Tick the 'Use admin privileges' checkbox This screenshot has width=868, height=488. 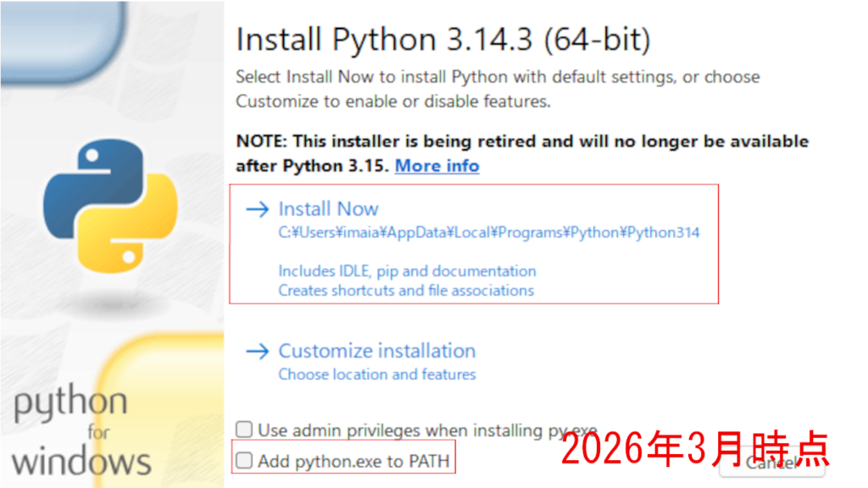pos(244,430)
